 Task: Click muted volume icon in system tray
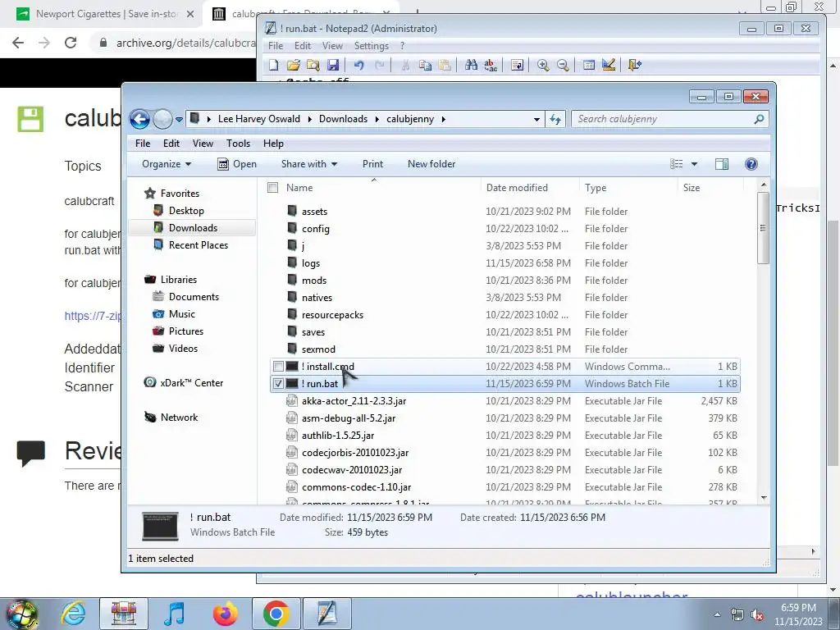(757, 615)
